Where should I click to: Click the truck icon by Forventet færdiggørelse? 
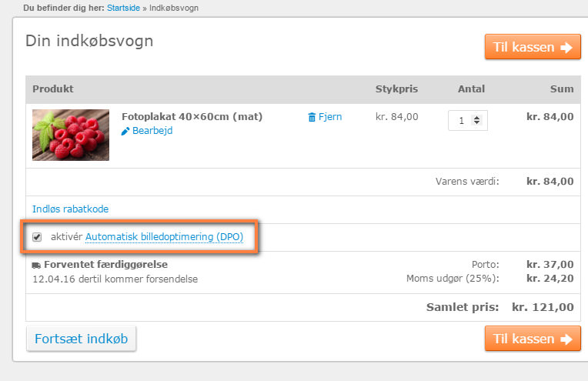(x=36, y=265)
